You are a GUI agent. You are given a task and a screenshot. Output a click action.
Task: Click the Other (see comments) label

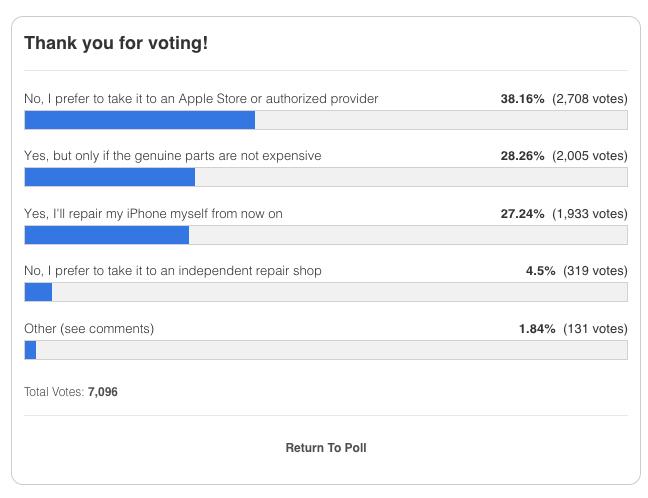(x=89, y=329)
